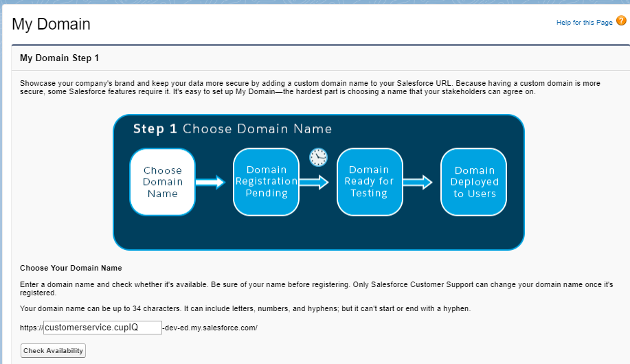This screenshot has height=364, width=630.
Task: Click the Check Availability button
Action: click(x=53, y=351)
